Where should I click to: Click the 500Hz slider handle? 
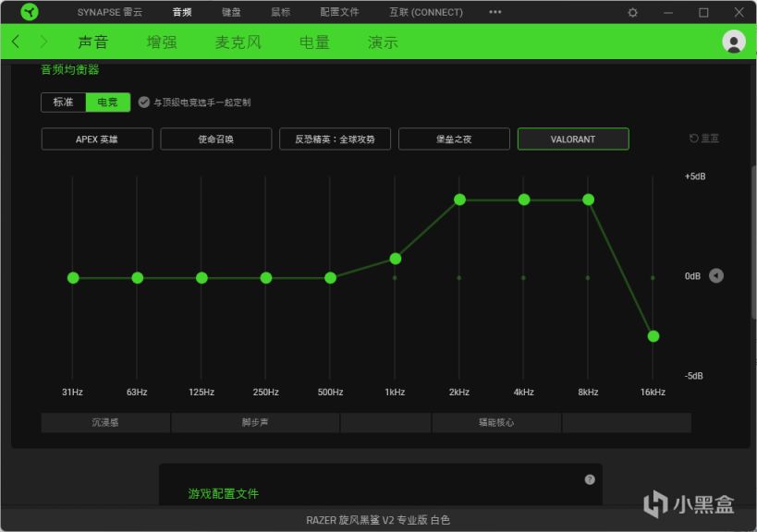click(330, 278)
